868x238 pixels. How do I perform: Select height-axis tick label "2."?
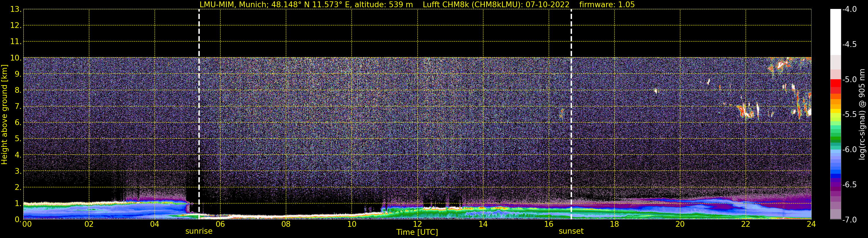click(18, 187)
